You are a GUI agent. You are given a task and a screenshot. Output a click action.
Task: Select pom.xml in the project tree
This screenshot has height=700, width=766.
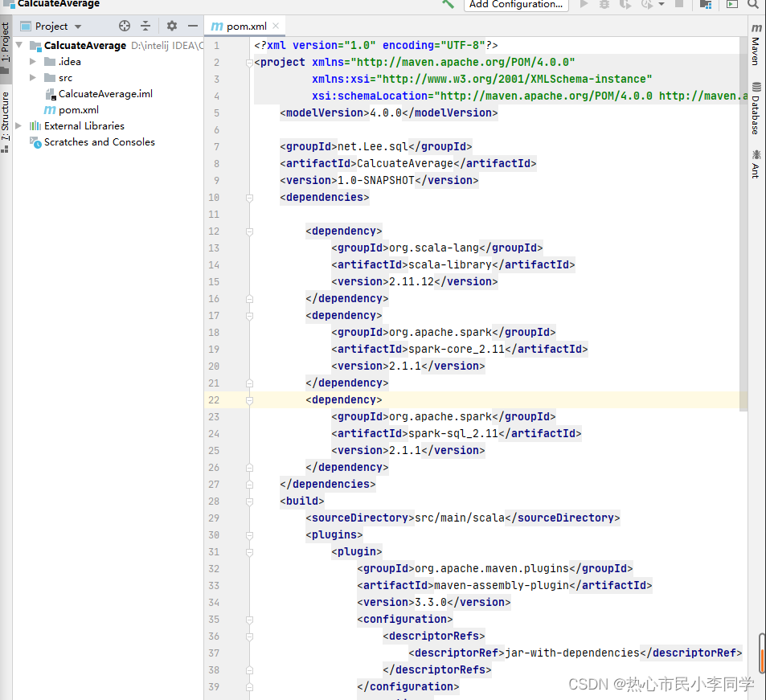79,110
